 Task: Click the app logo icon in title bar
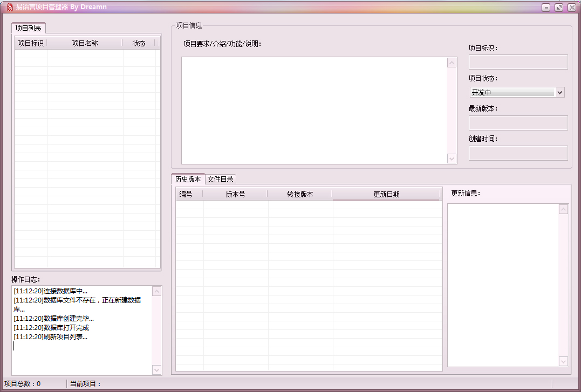9,7
